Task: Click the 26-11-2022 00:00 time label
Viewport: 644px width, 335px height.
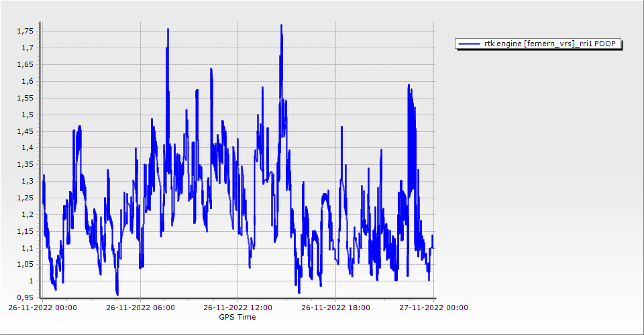Action: pos(41,308)
